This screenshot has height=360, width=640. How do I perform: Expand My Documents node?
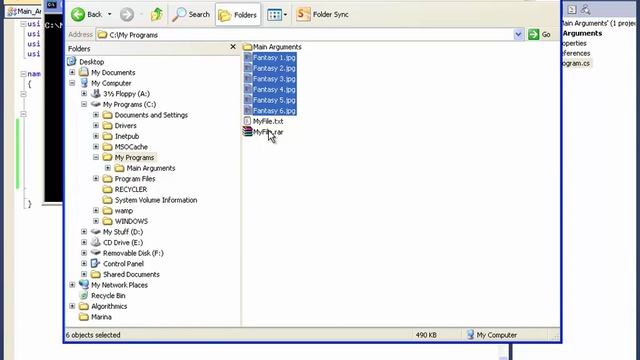click(72, 72)
